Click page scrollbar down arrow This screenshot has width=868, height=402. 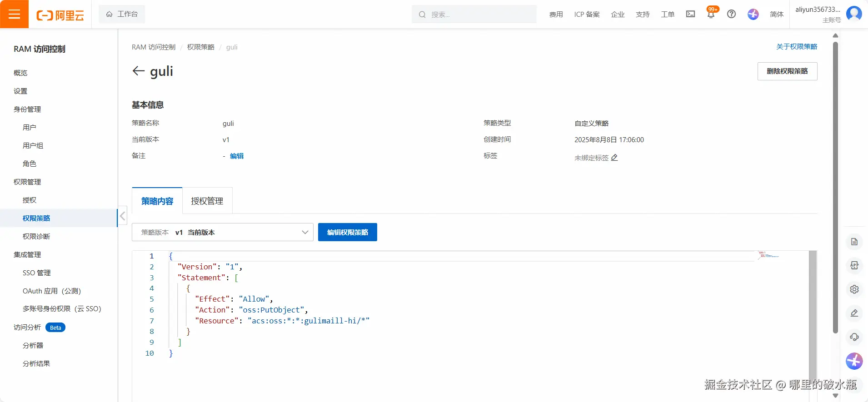[x=835, y=396]
